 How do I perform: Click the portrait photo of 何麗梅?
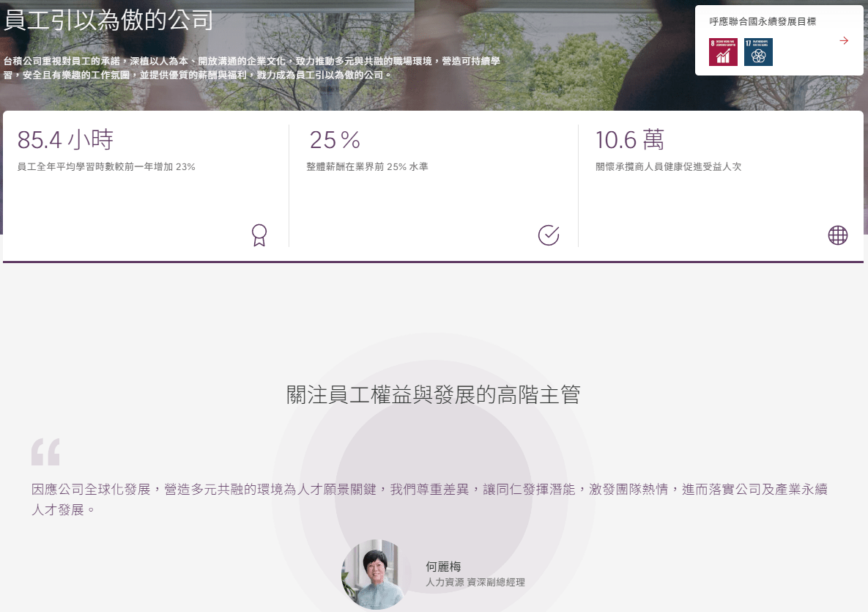tap(375, 575)
